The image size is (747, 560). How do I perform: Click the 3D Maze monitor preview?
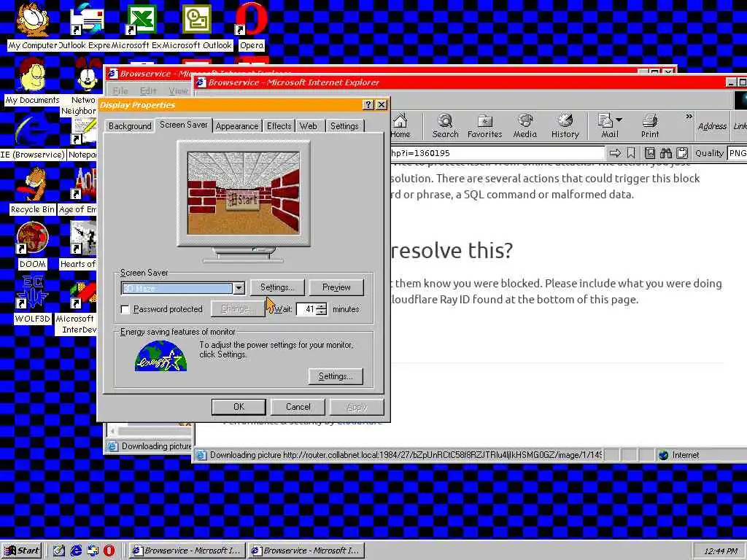click(244, 192)
